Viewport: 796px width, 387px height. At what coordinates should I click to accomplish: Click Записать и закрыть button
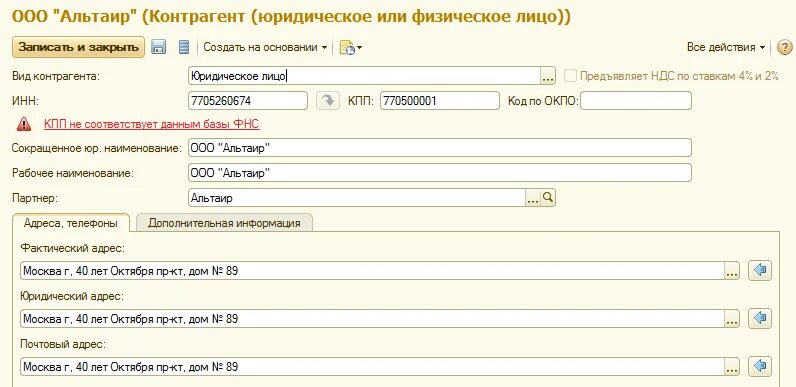[x=78, y=47]
